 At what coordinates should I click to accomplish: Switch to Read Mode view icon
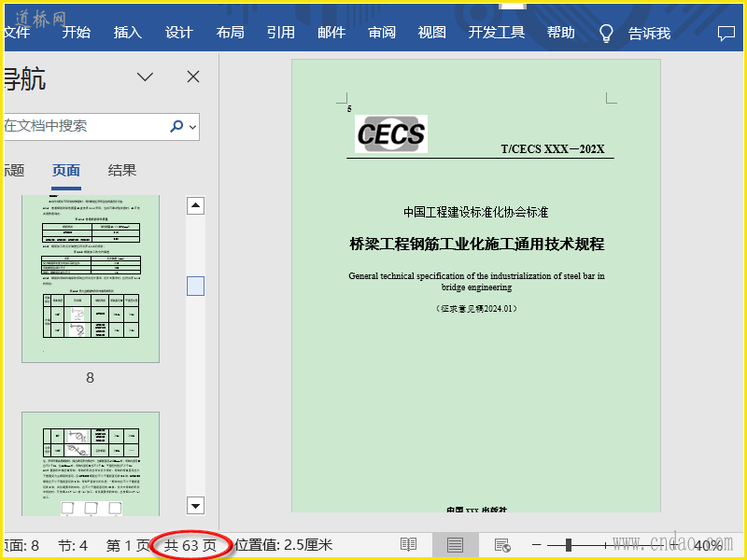pyautogui.click(x=408, y=545)
